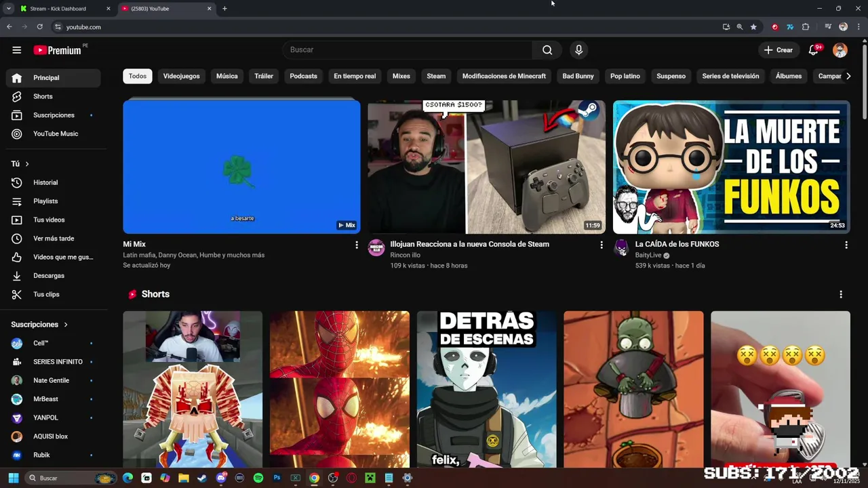Click the Windows taskbar Buscar box
Image resolution: width=868 pixels, height=488 pixels.
click(x=70, y=478)
